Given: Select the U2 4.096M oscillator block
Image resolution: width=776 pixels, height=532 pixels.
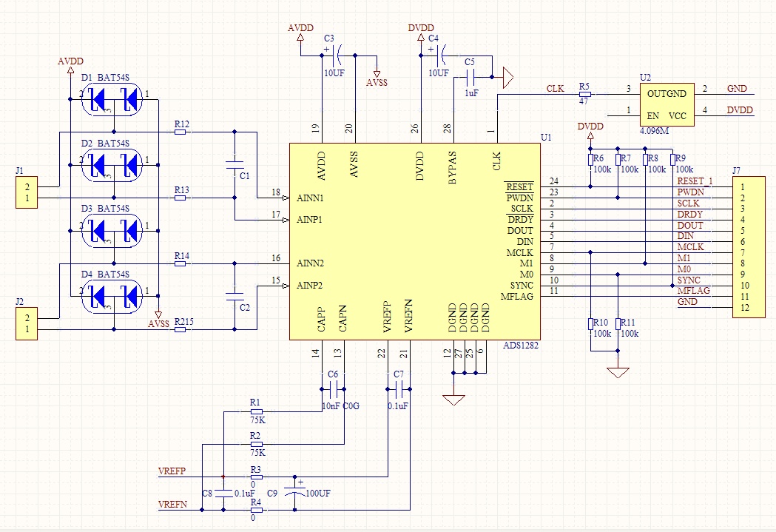Looking at the screenshot, I should coord(667,104).
